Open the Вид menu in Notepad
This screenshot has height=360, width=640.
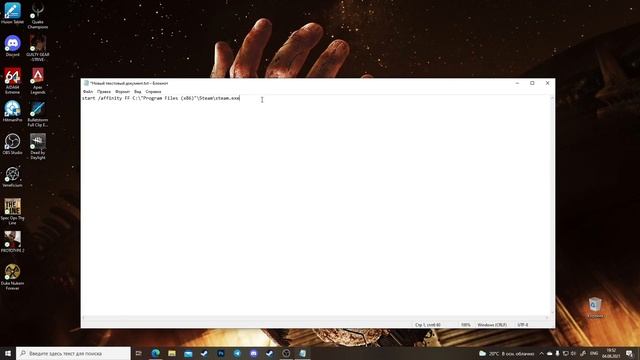click(x=138, y=92)
